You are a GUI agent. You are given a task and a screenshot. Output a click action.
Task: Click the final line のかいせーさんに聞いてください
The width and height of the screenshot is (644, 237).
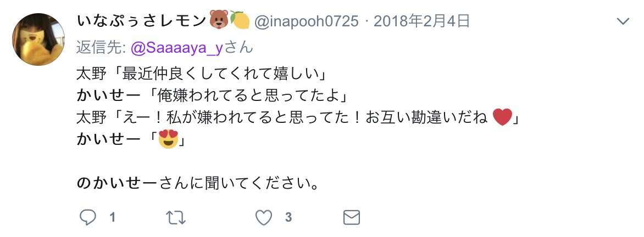(198, 183)
